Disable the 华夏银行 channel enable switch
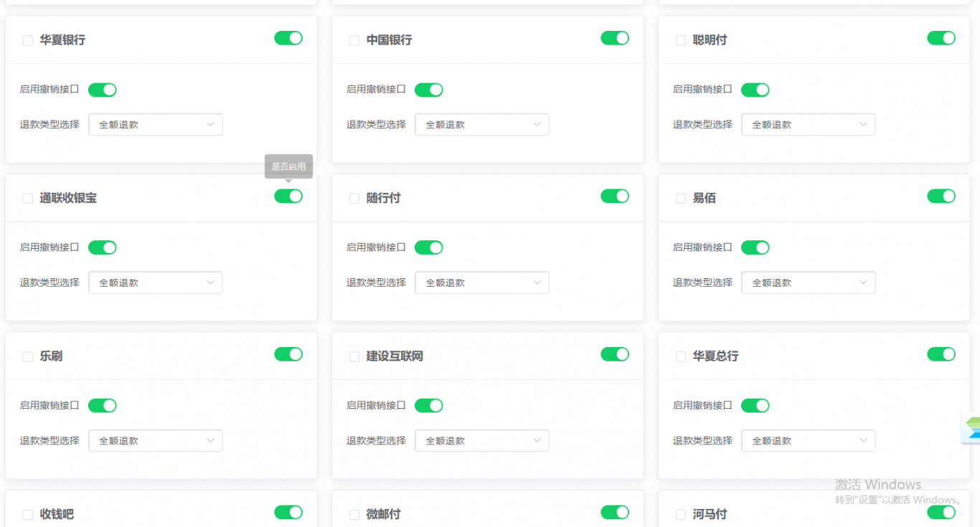This screenshot has height=527, width=980. [x=288, y=38]
